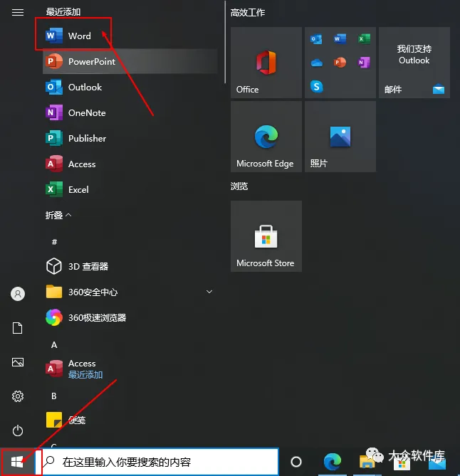Open OneNote icon in Office folder tile
Viewport: 460px width, 476px height.
point(364,63)
